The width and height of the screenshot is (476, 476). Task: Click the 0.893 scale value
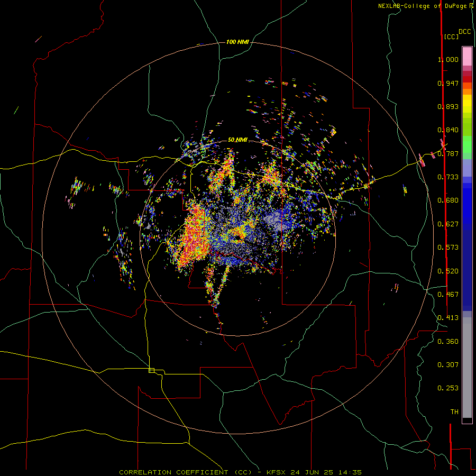click(x=448, y=106)
